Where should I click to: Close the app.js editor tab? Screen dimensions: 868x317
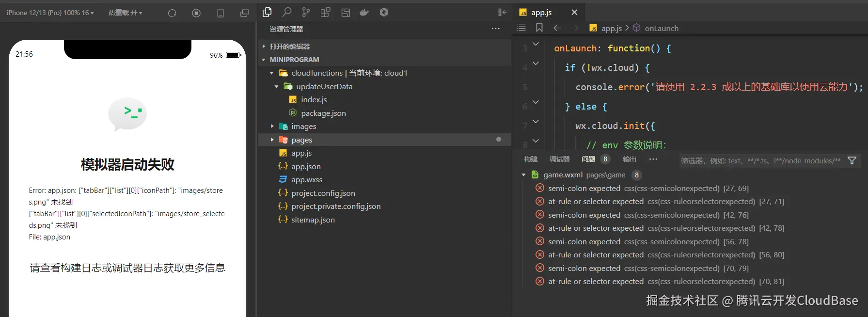[x=574, y=12]
